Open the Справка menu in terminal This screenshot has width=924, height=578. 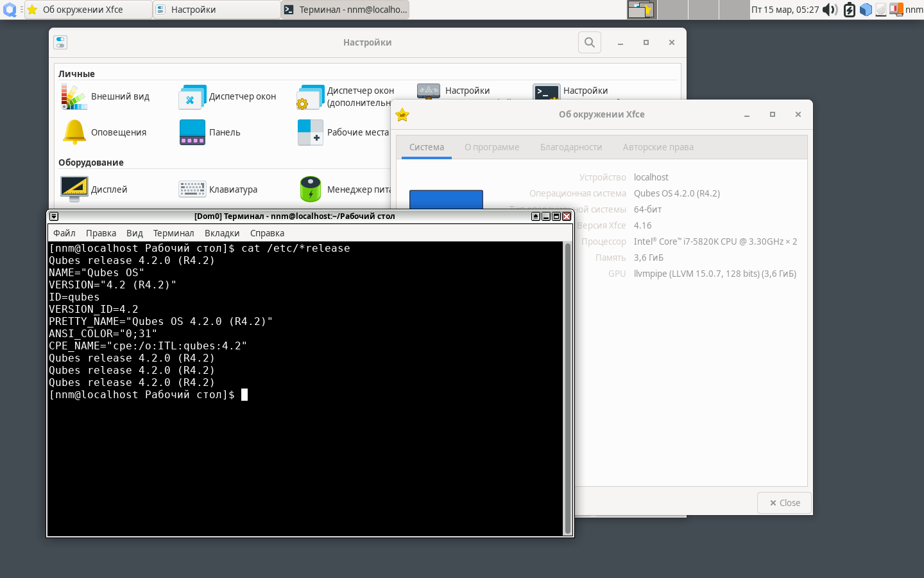(x=267, y=233)
